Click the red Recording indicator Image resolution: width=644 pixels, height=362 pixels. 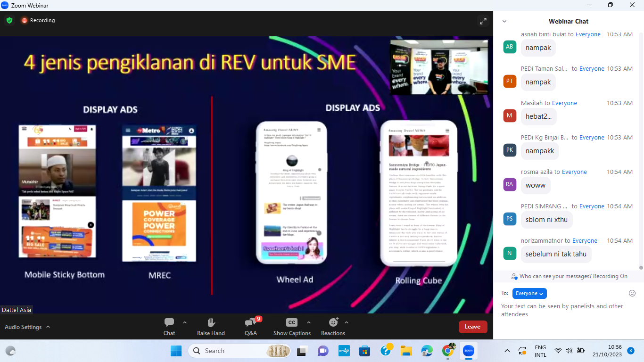[x=38, y=20]
